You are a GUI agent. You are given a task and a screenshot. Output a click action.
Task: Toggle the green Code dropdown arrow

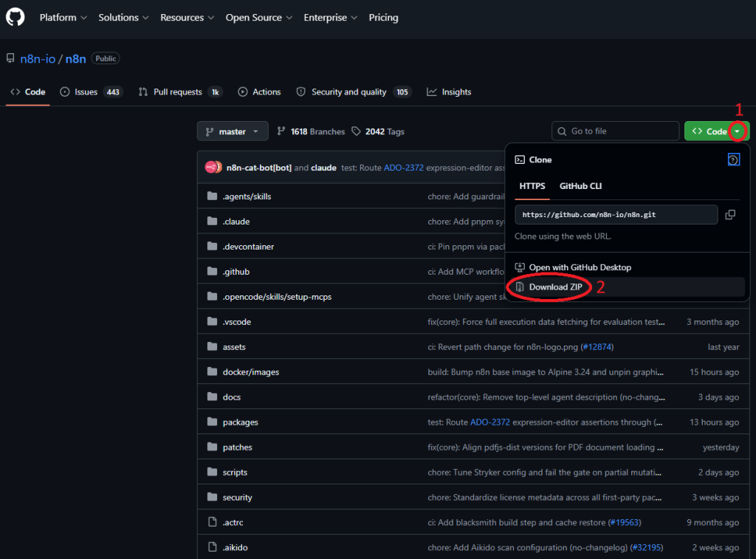(738, 131)
